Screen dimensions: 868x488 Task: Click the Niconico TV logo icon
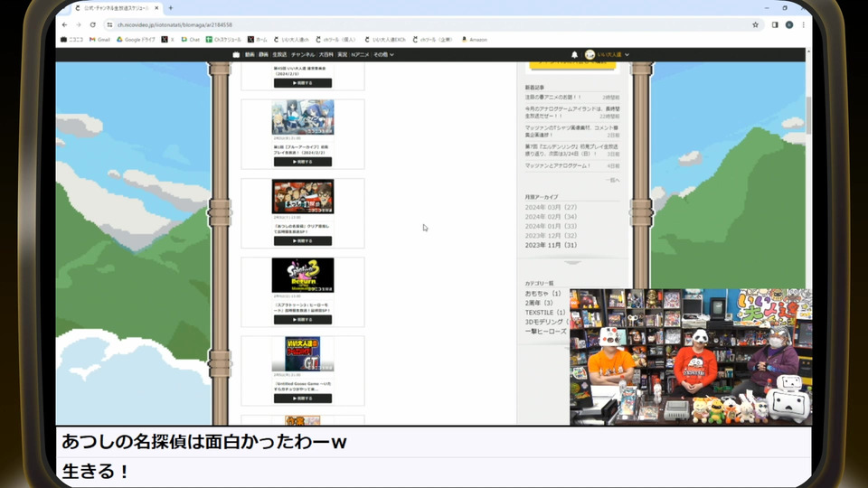(236, 55)
